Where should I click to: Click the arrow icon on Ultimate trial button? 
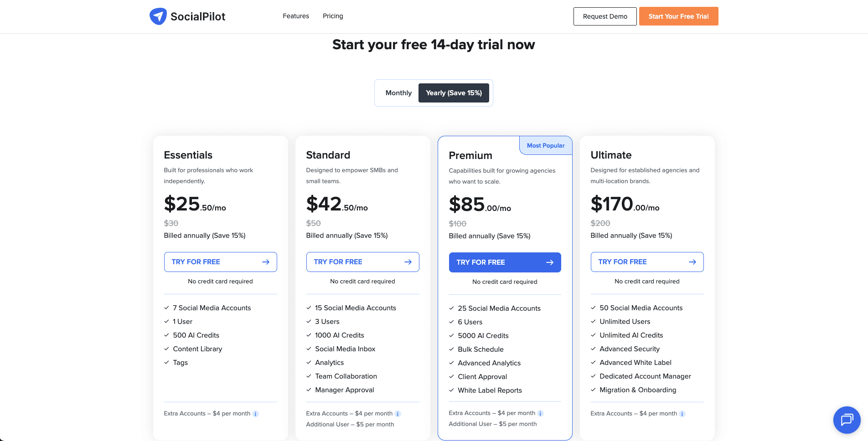pyautogui.click(x=692, y=262)
